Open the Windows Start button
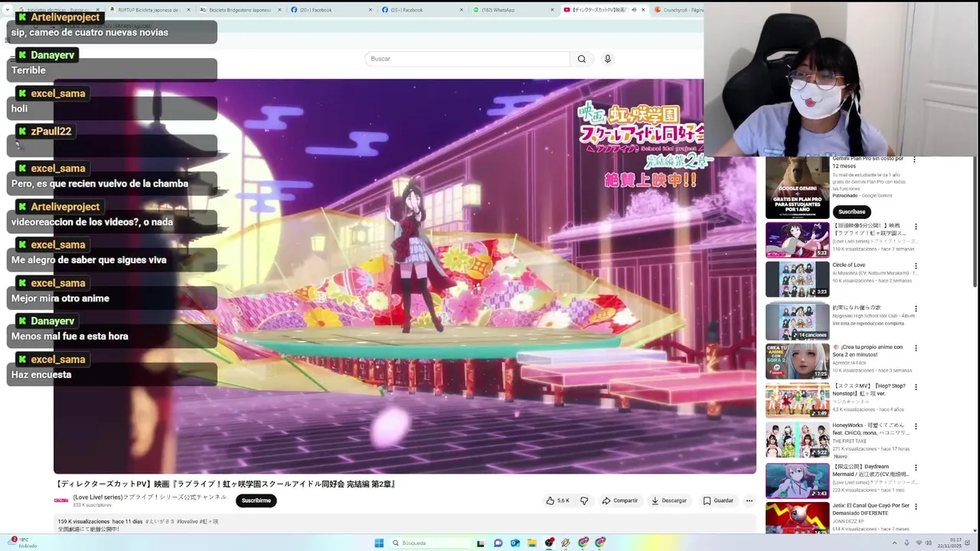The width and height of the screenshot is (980, 551). tap(379, 543)
